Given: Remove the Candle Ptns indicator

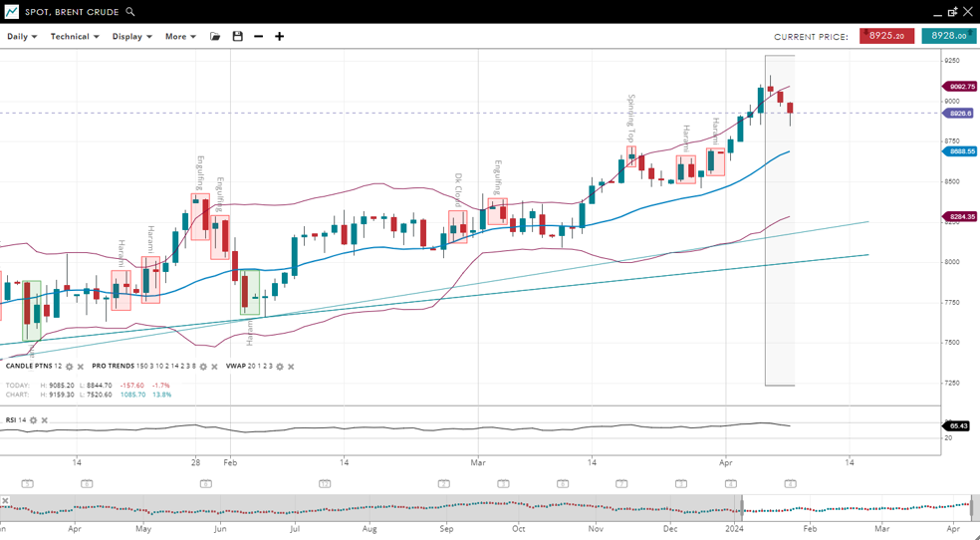Looking at the screenshot, I should point(81,367).
